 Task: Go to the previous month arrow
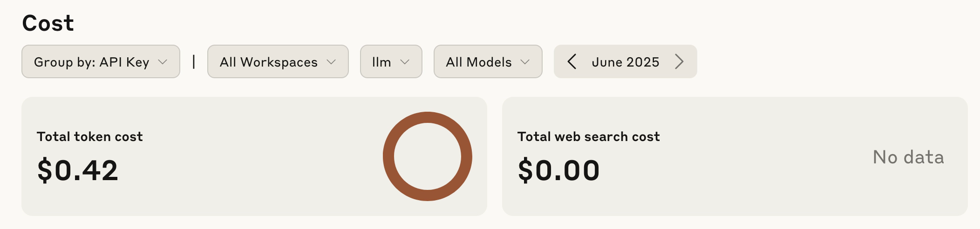572,61
